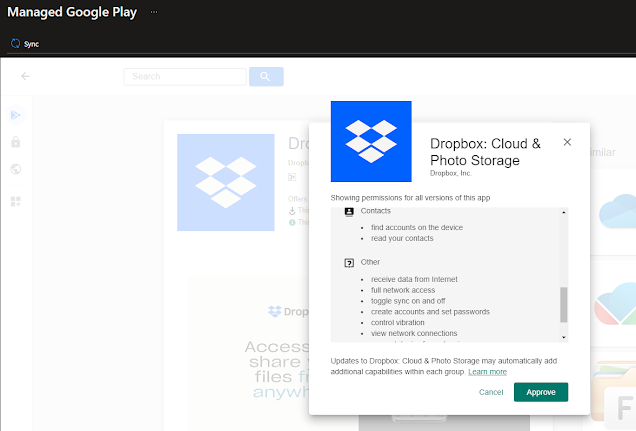Click 'full network access' text
The width and height of the screenshot is (636, 431).
403,290
